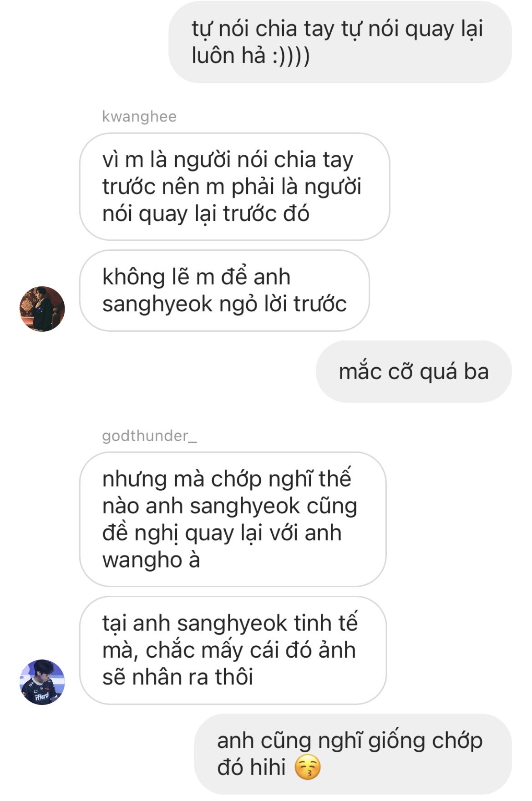Open godthunder_'s profile avatar

[x=42, y=682]
